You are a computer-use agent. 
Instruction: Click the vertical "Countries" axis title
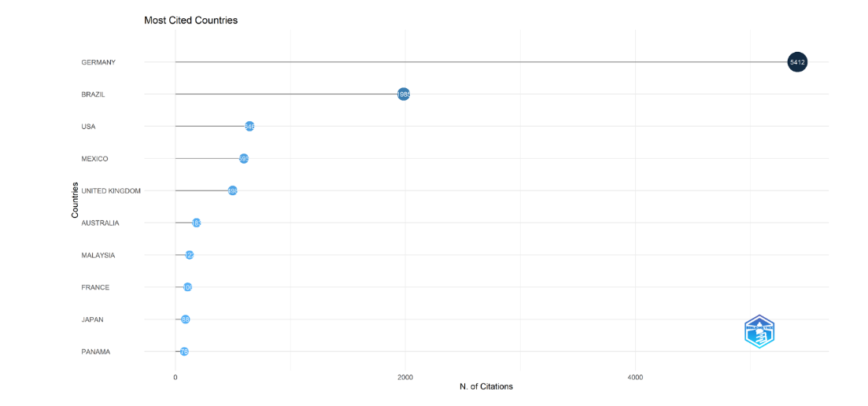click(x=75, y=200)
